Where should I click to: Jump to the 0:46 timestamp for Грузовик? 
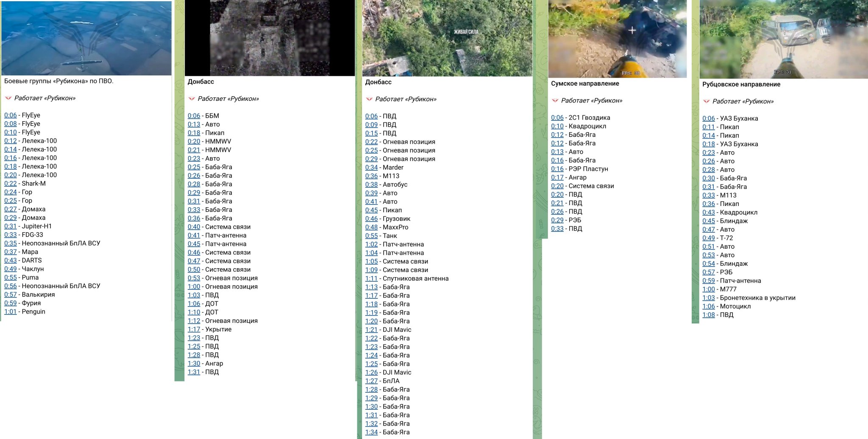[x=372, y=219]
